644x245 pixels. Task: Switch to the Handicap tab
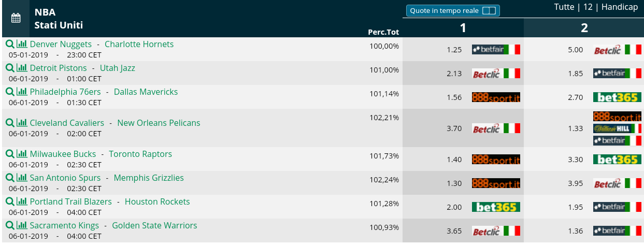tap(620, 7)
